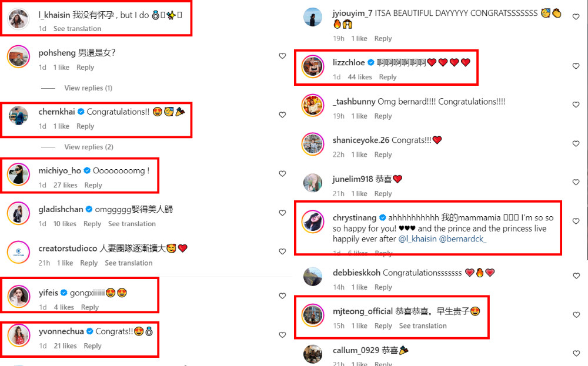This screenshot has height=366, width=588.
Task: Like chernkhai's Congratulations comment heart
Action: pos(282,115)
